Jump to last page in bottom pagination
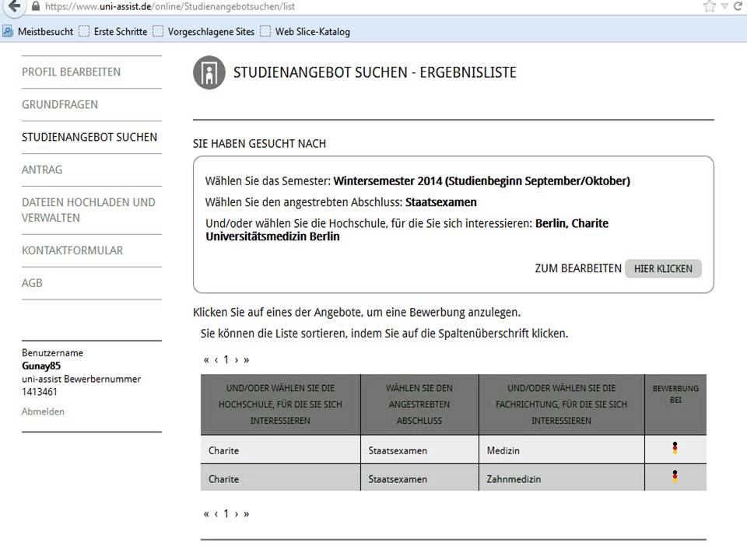The height and width of the screenshot is (560, 747). tap(247, 514)
